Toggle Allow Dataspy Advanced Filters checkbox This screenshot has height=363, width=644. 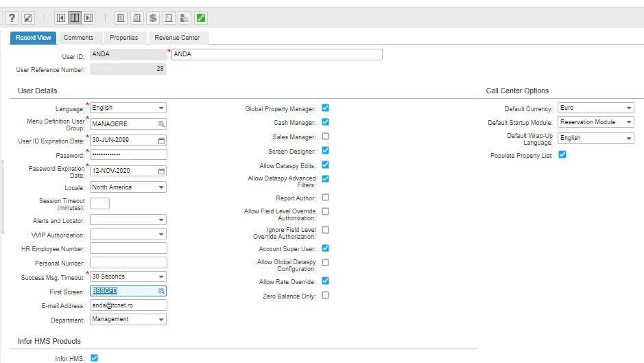pos(325,179)
